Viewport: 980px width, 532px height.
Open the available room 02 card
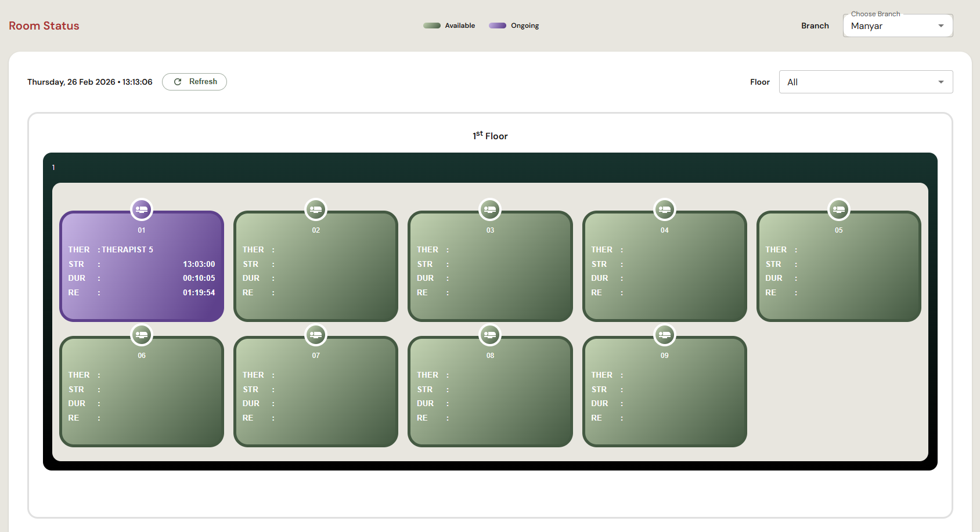pos(316,266)
